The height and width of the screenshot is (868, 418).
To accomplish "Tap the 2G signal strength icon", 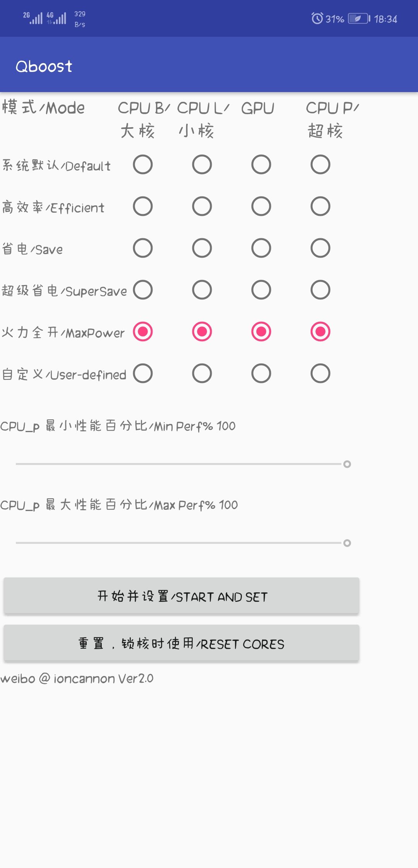I will [33, 18].
